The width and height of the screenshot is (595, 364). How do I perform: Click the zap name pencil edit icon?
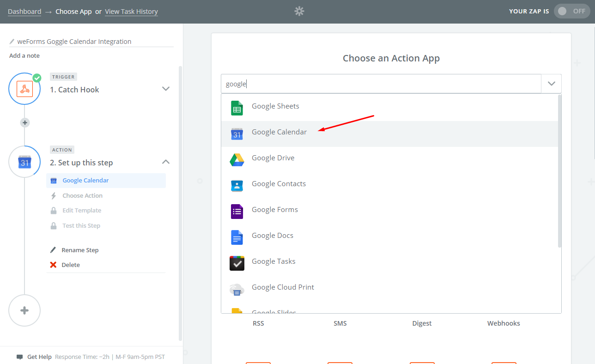(12, 42)
